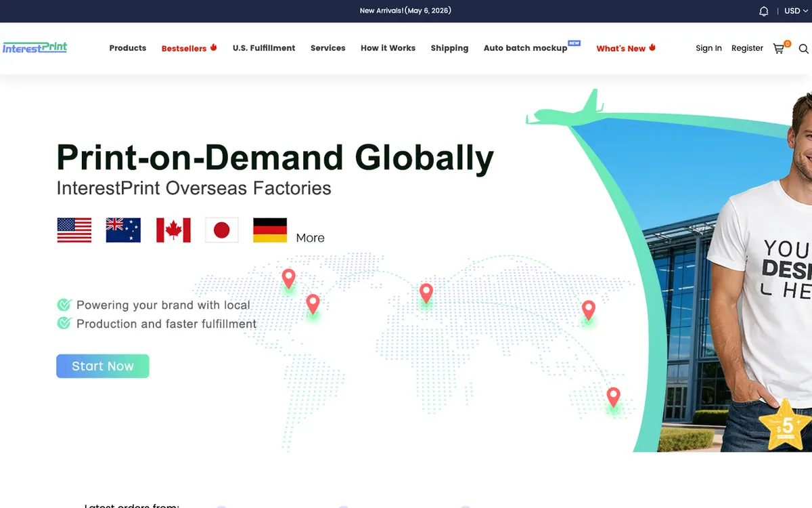Click the United States map pin
The height and width of the screenshot is (508, 812).
point(313,305)
